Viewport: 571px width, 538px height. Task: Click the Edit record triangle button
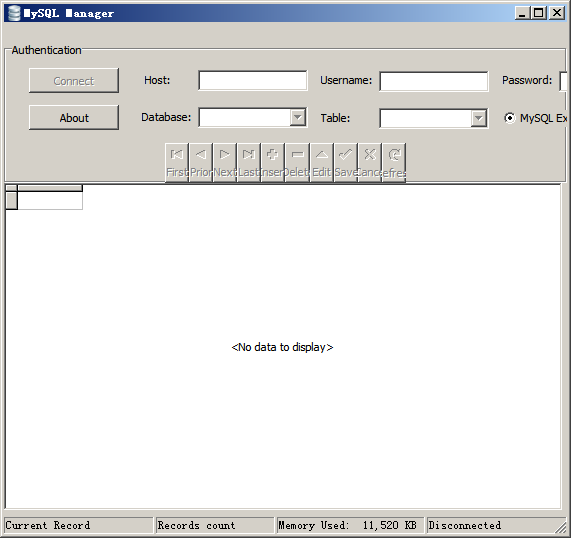pyautogui.click(x=322, y=162)
